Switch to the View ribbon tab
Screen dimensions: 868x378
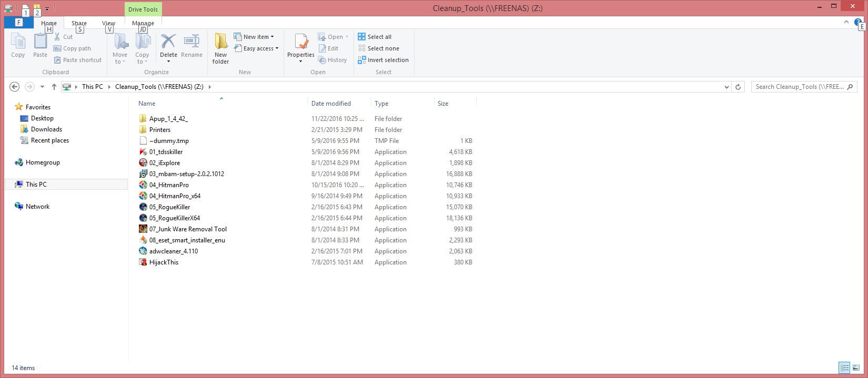(x=108, y=23)
